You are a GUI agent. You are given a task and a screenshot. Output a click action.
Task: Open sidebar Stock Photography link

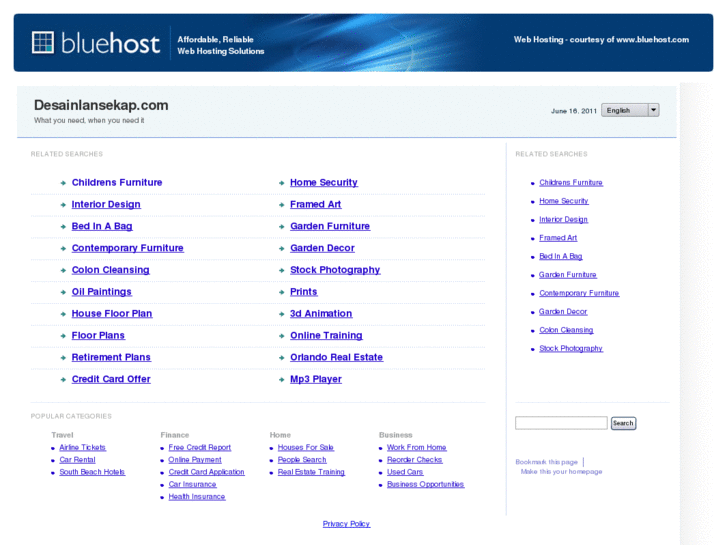(x=571, y=348)
